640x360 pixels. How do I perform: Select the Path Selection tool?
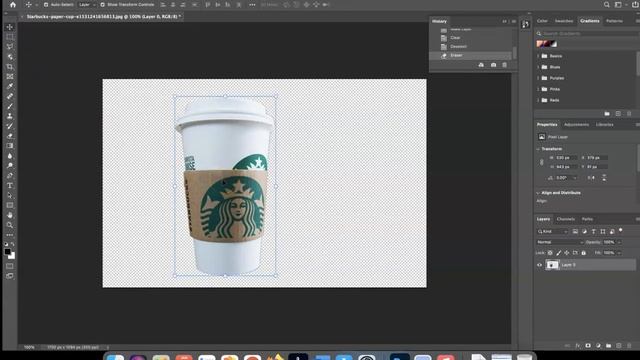pyautogui.click(x=10, y=195)
